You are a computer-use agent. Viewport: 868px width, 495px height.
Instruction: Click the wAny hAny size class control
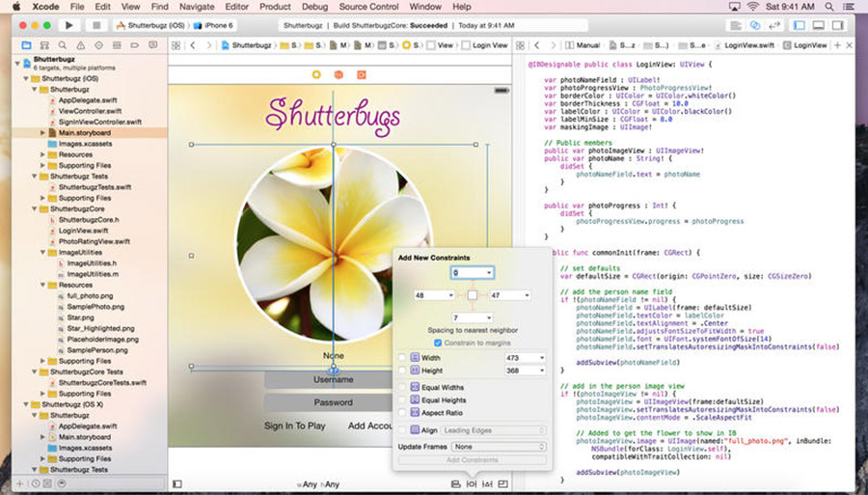[318, 484]
